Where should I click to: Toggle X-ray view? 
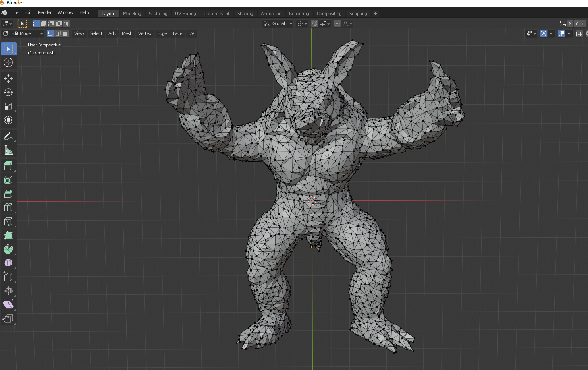pos(579,33)
